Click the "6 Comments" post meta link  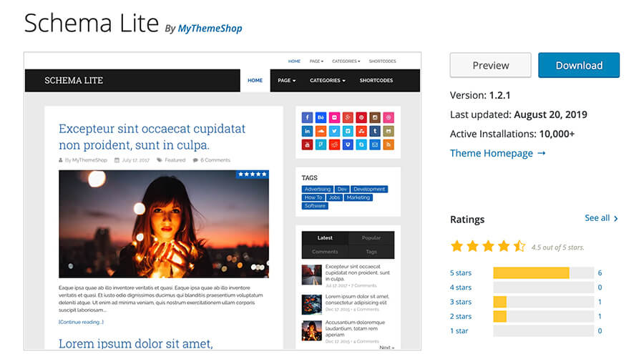pyautogui.click(x=215, y=160)
